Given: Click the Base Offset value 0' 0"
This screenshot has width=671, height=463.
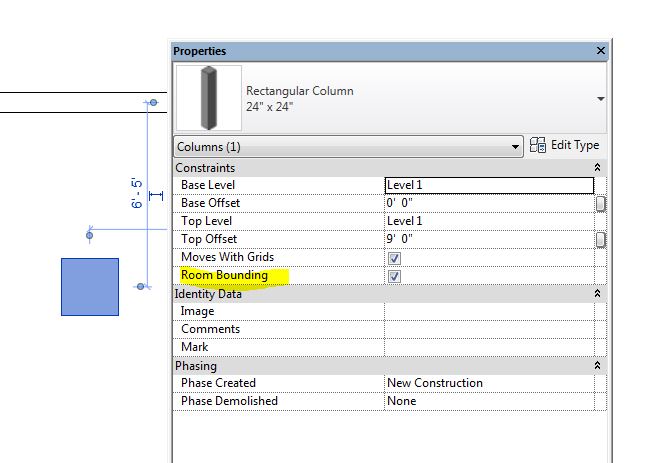Looking at the screenshot, I should [489, 203].
